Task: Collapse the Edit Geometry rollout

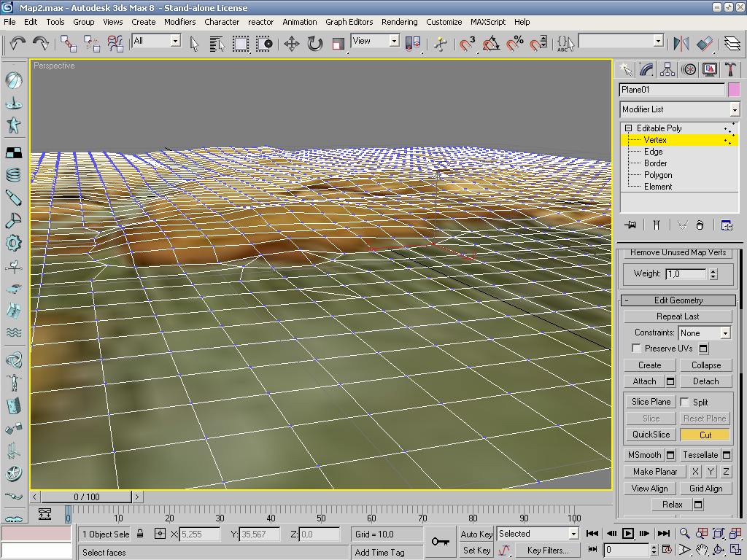Action: [678, 300]
